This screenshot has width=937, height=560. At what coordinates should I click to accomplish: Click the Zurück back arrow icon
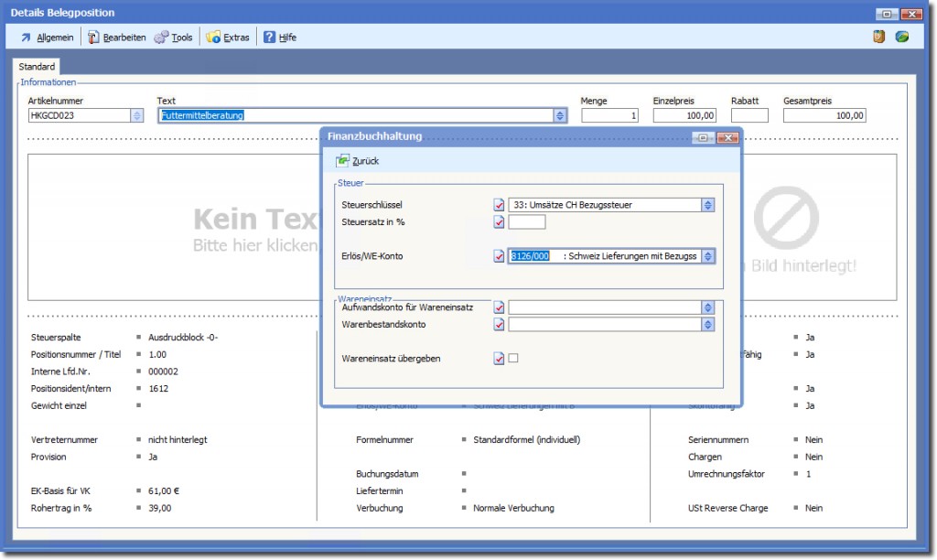pos(343,161)
